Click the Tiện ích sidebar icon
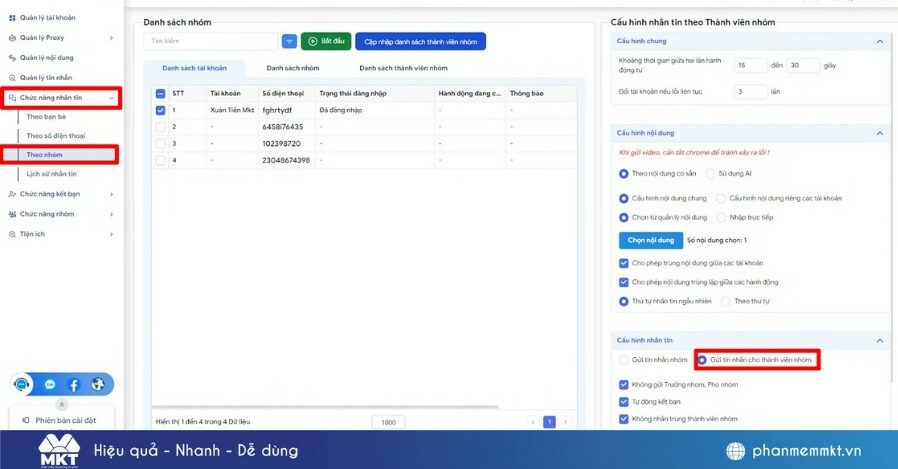Image resolution: width=898 pixels, height=469 pixels. click(x=12, y=234)
